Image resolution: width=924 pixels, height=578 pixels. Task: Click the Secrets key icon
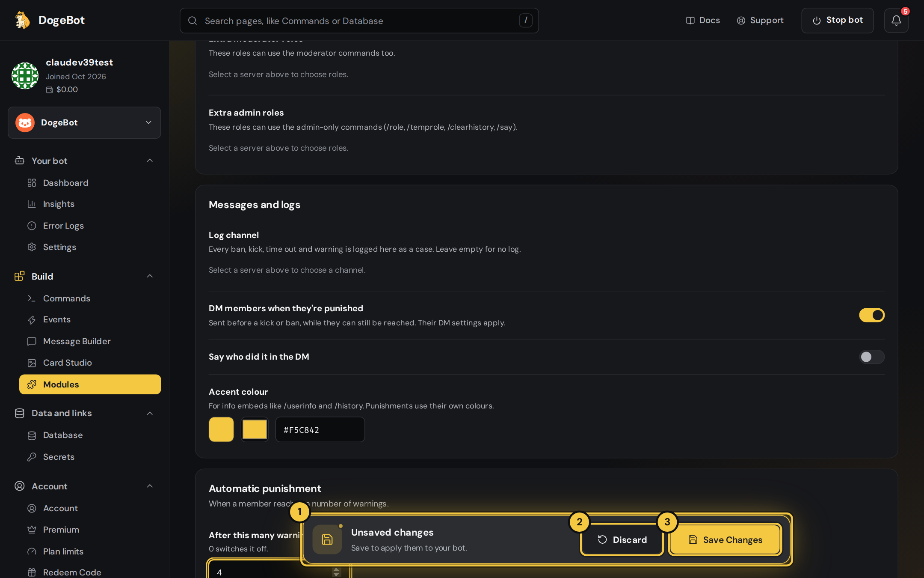[32, 457]
